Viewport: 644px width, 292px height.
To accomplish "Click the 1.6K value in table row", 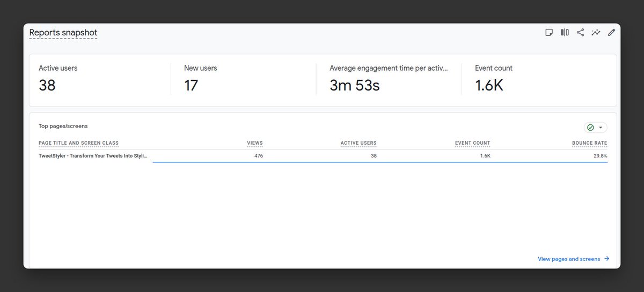I will 486,156.
